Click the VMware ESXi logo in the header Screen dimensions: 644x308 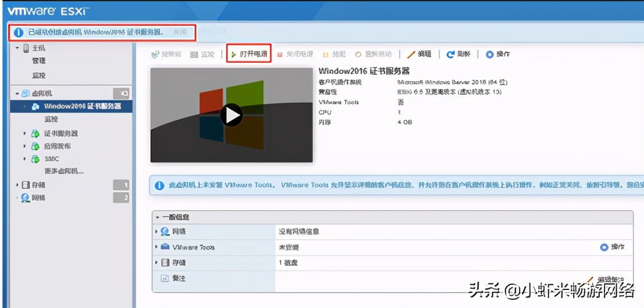coord(47,10)
